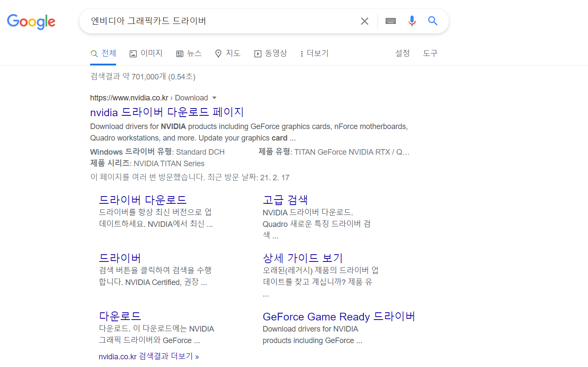Click the description 다운로드. 이 다운로드에는 NVIDIA
The image size is (588, 367).
(156, 335)
